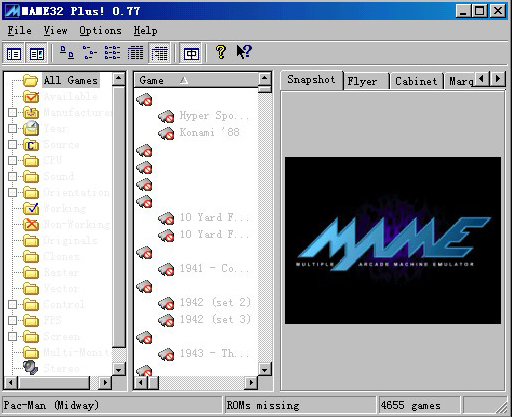The width and height of the screenshot is (512, 417).
Task: Click the MAME logo snapshot image
Action: pos(393,240)
